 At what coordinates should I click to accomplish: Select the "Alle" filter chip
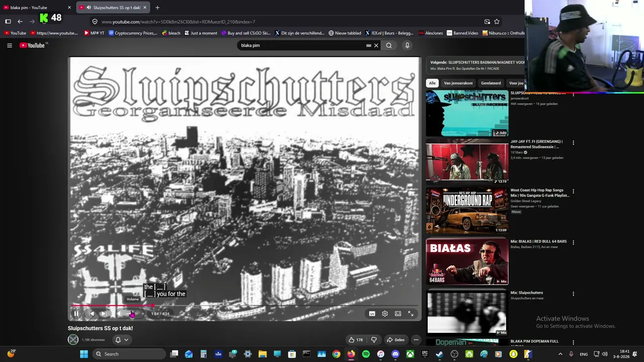[432, 83]
